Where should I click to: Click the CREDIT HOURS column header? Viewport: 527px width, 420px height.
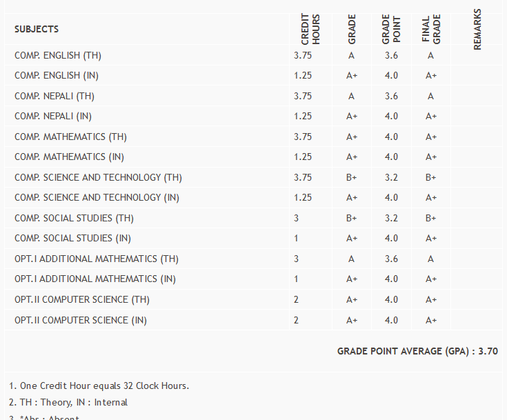click(x=311, y=32)
